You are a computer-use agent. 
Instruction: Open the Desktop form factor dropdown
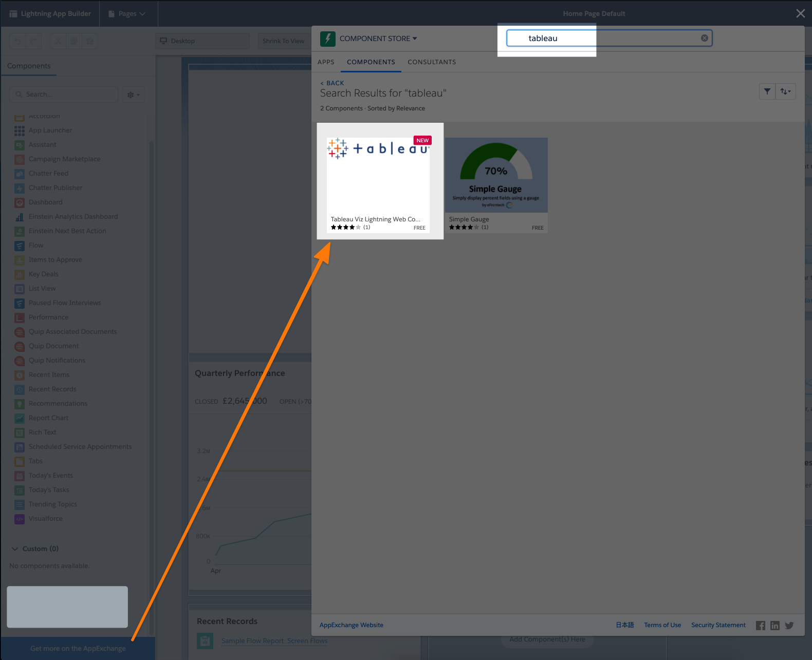[x=202, y=41]
